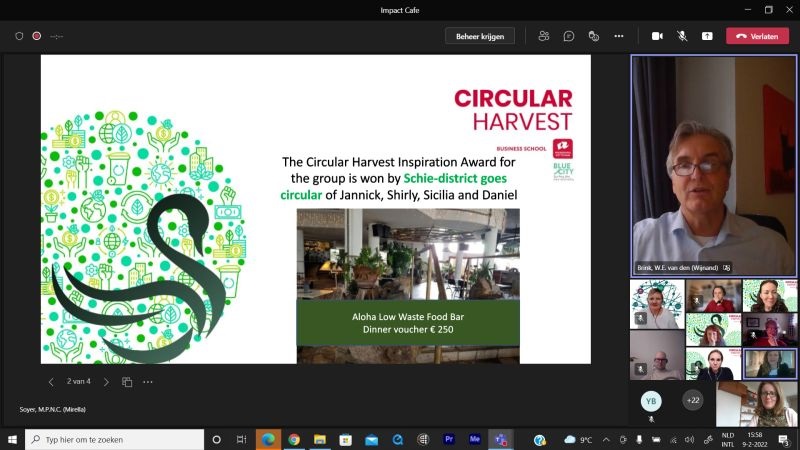Open the reactions menu

593,36
